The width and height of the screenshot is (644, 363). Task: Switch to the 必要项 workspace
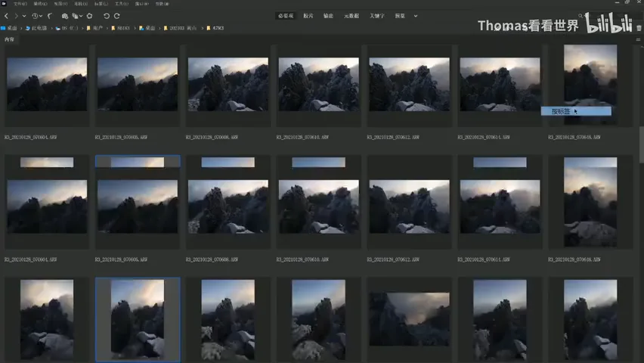point(286,16)
